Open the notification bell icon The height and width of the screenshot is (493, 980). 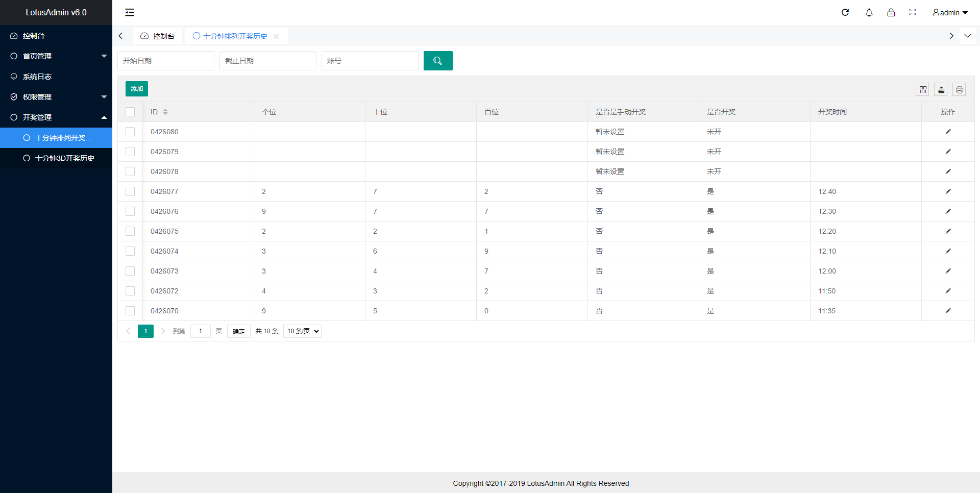tap(869, 12)
